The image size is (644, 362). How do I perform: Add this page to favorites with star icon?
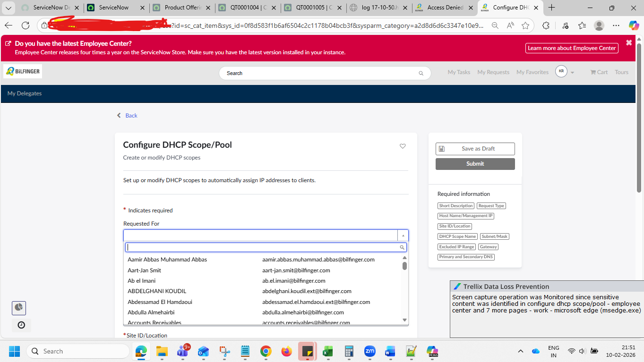525,25
